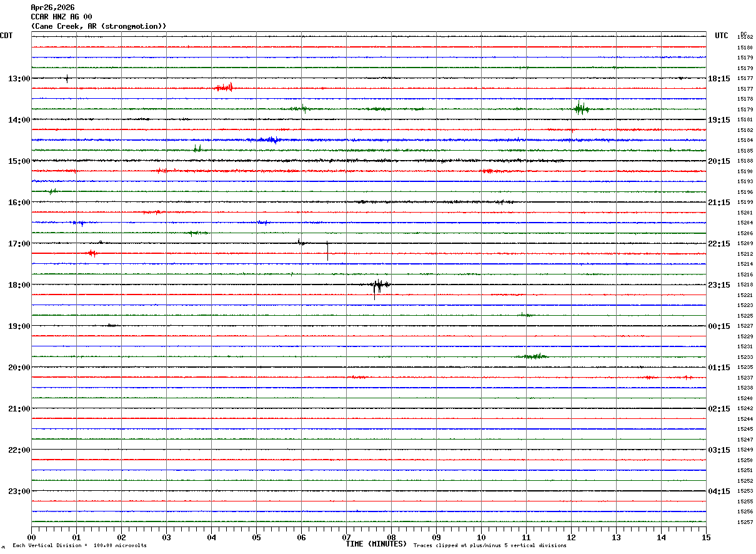Click the DC offset value "15188"
This screenshot has height=554, width=756.
(745, 161)
